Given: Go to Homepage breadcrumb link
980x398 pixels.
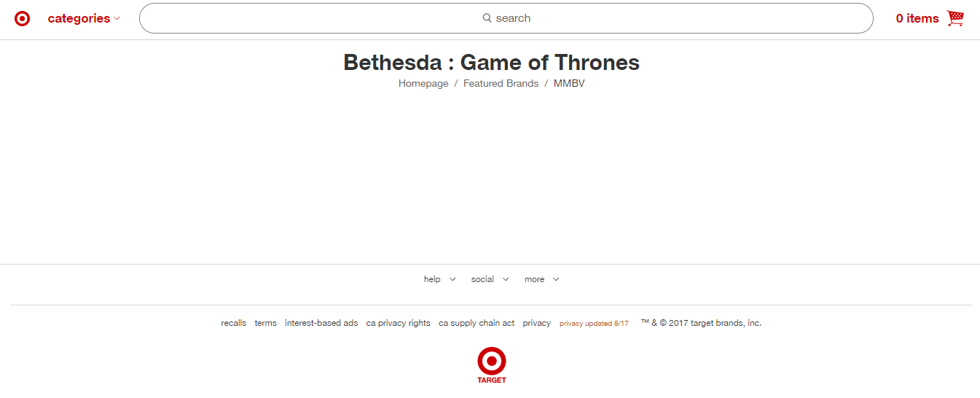Looking at the screenshot, I should tap(423, 83).
